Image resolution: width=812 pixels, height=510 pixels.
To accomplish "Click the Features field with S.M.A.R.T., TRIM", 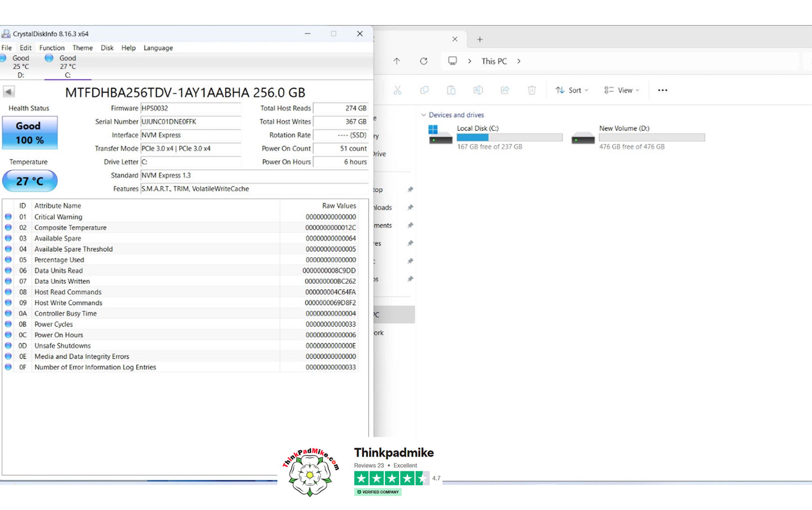I will pyautogui.click(x=255, y=189).
